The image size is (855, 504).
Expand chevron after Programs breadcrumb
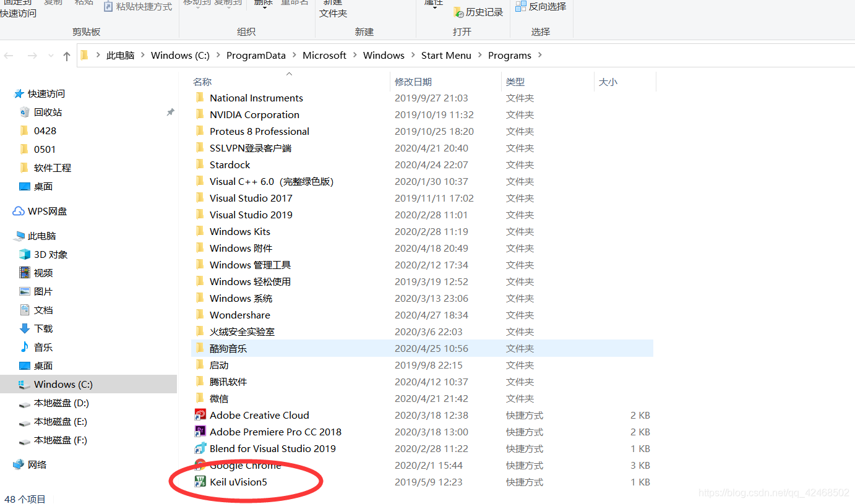pos(539,55)
